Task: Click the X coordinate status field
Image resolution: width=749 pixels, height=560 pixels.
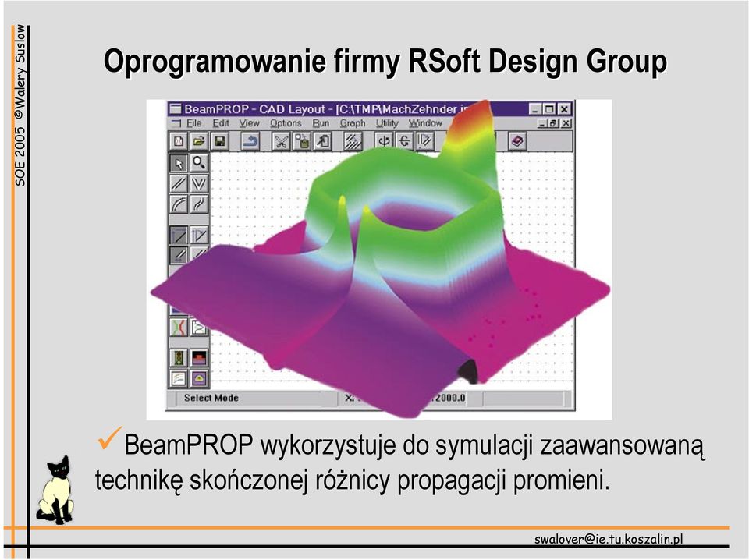Action: 403,398
